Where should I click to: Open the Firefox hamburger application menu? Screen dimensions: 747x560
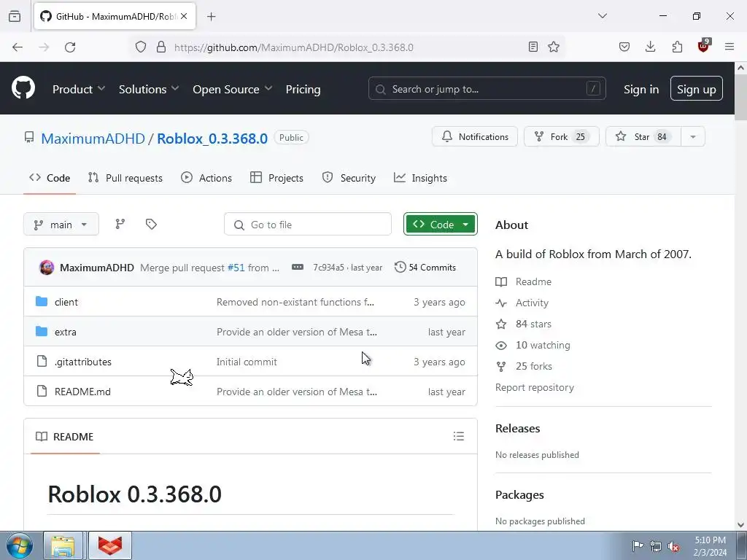pos(729,47)
